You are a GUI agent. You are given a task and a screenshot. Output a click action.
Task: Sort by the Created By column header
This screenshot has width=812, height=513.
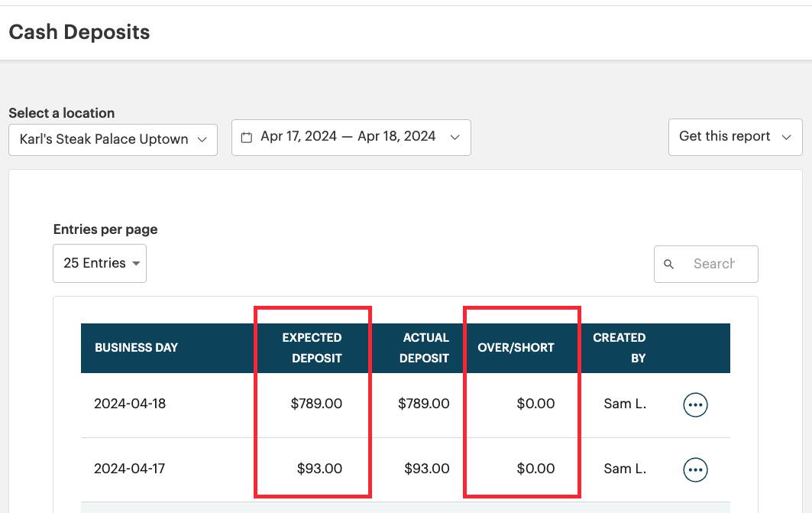tap(619, 348)
